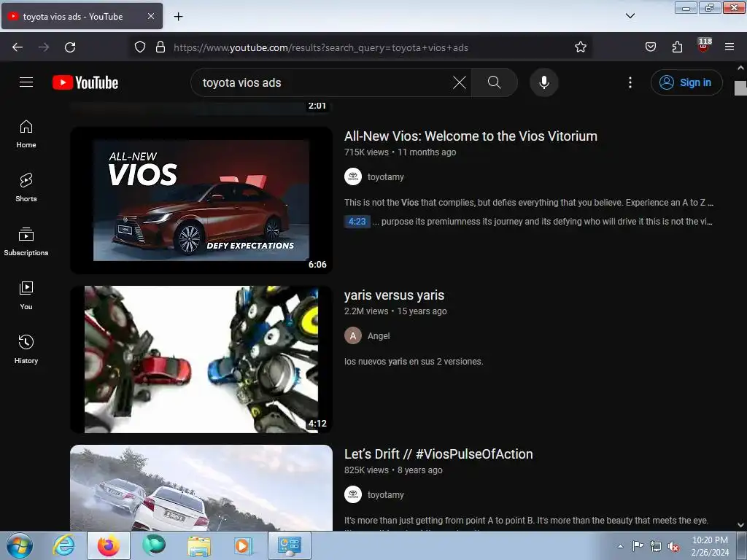Open Shorts from the sidebar
Screen dimensions: 747x560
tap(26, 187)
